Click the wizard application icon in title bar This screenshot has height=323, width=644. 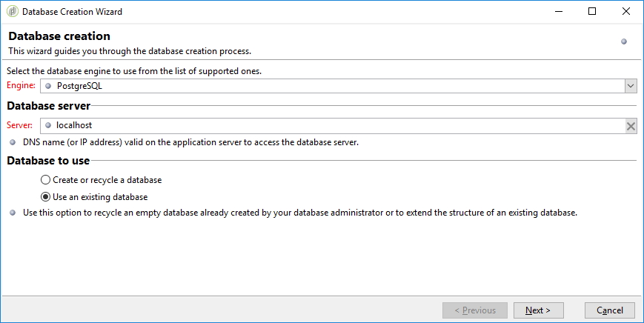(12, 12)
